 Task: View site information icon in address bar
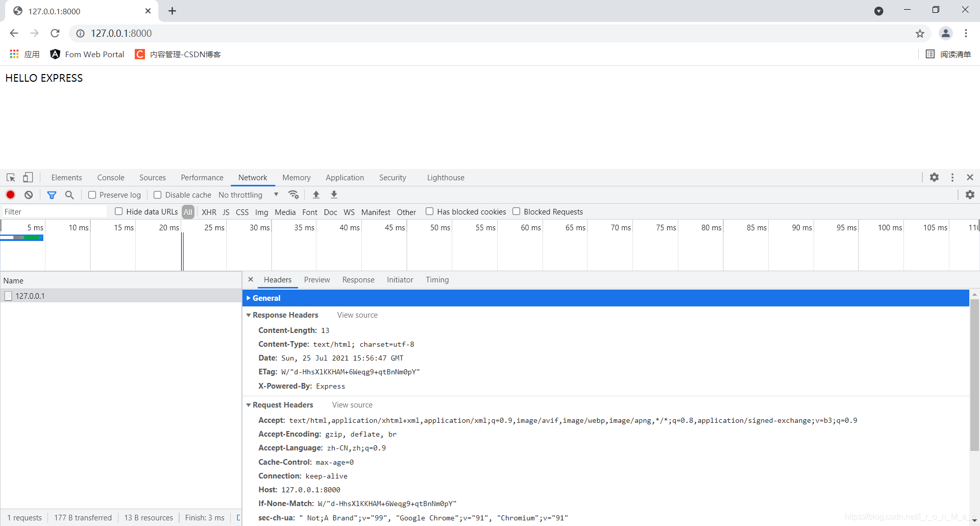click(80, 34)
